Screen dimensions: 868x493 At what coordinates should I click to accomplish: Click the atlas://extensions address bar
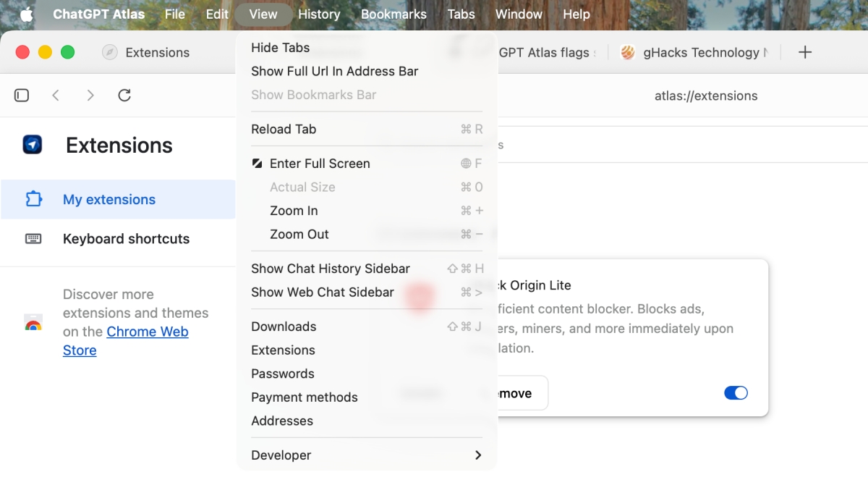[705, 96]
